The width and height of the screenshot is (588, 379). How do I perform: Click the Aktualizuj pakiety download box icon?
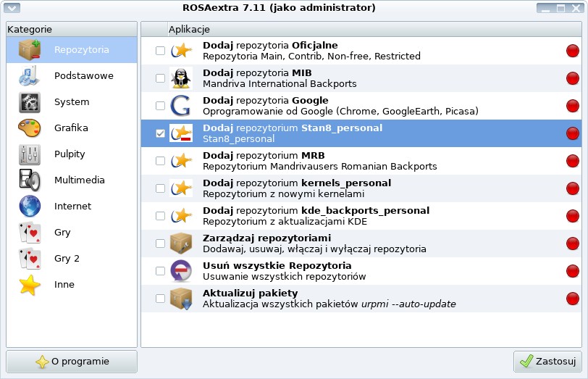click(181, 299)
